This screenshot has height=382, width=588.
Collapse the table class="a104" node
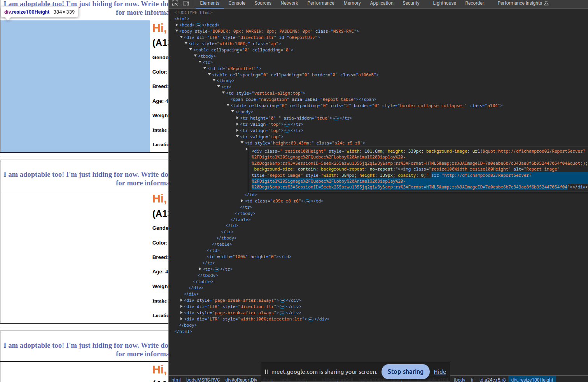click(228, 106)
